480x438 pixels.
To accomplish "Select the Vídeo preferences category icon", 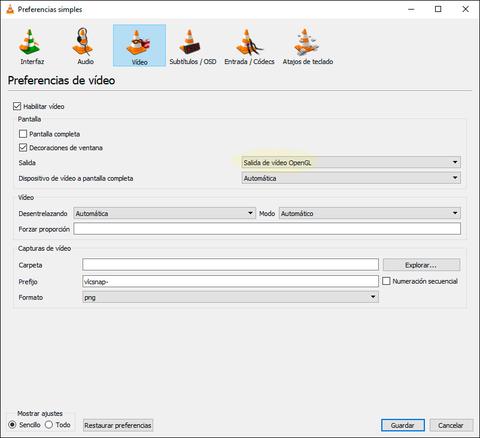I will coord(139,46).
